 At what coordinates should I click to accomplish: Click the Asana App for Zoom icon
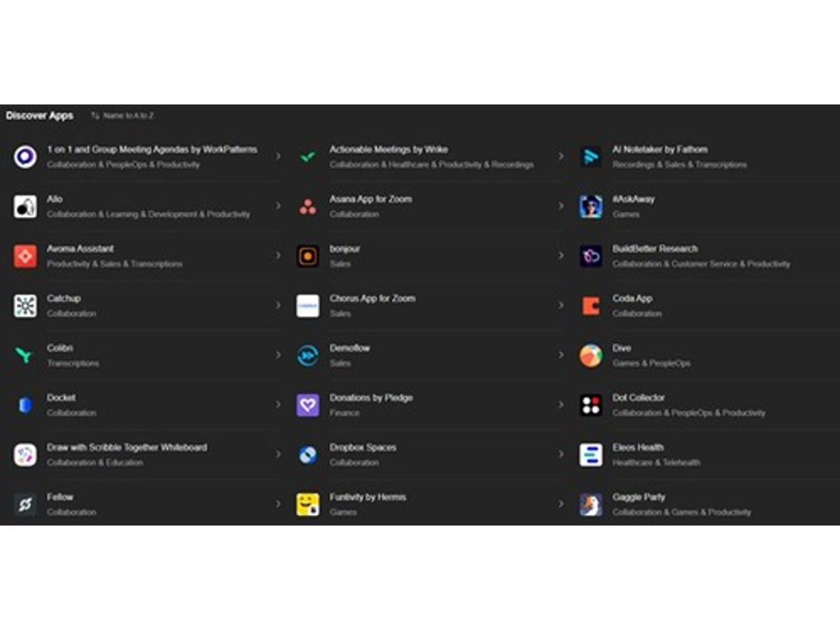[308, 206]
